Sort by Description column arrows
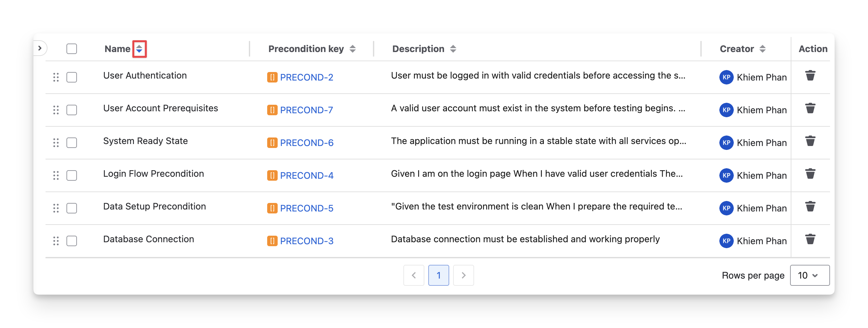 pyautogui.click(x=453, y=49)
